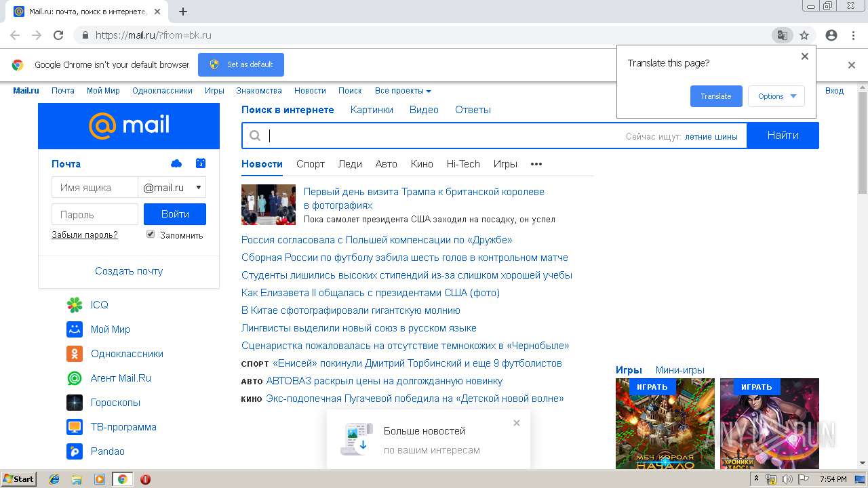Click the Windows Start button
The image size is (868, 488).
(x=19, y=479)
